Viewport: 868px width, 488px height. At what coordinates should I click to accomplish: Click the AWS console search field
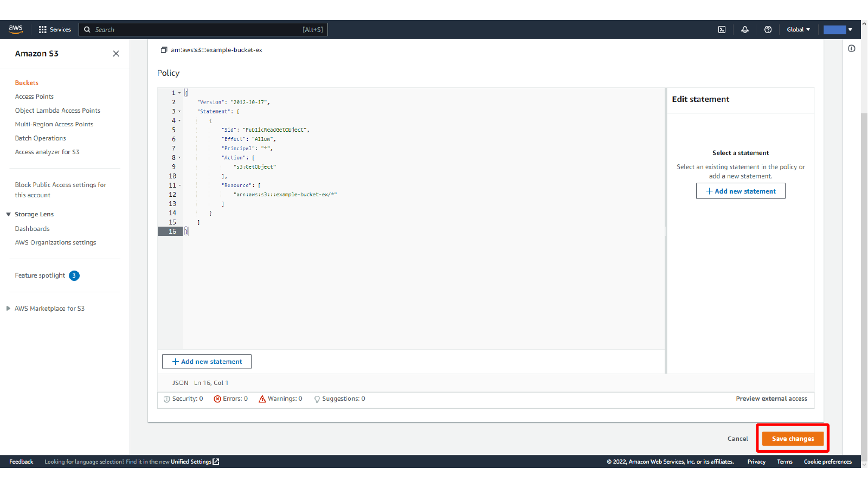(x=203, y=30)
